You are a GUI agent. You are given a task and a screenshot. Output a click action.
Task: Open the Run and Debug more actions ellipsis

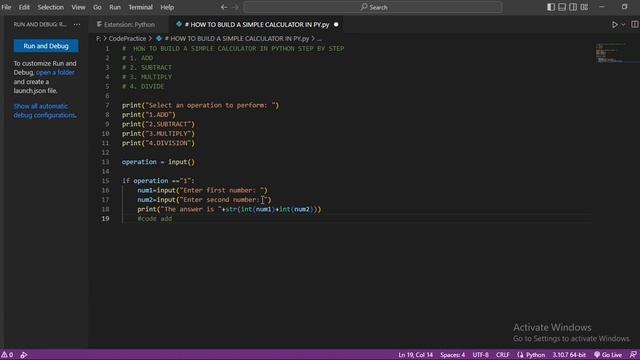tap(77, 24)
